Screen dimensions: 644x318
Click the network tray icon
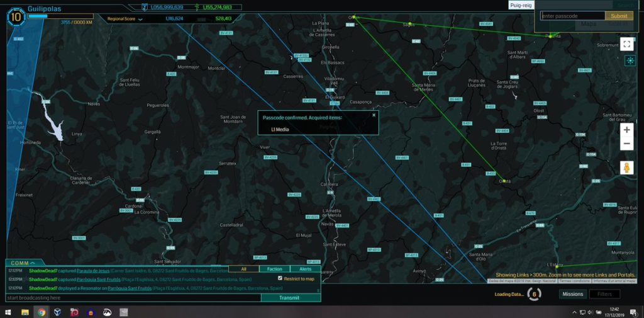click(x=583, y=312)
